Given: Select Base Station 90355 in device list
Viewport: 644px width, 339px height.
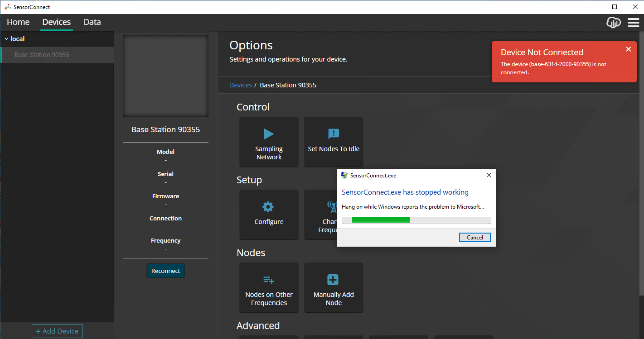Looking at the screenshot, I should [x=57, y=55].
